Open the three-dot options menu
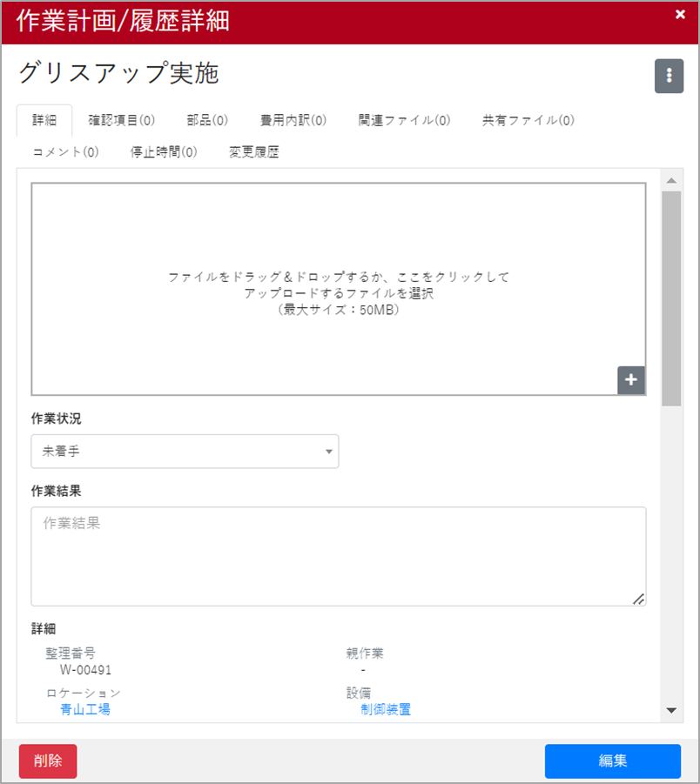 (669, 77)
